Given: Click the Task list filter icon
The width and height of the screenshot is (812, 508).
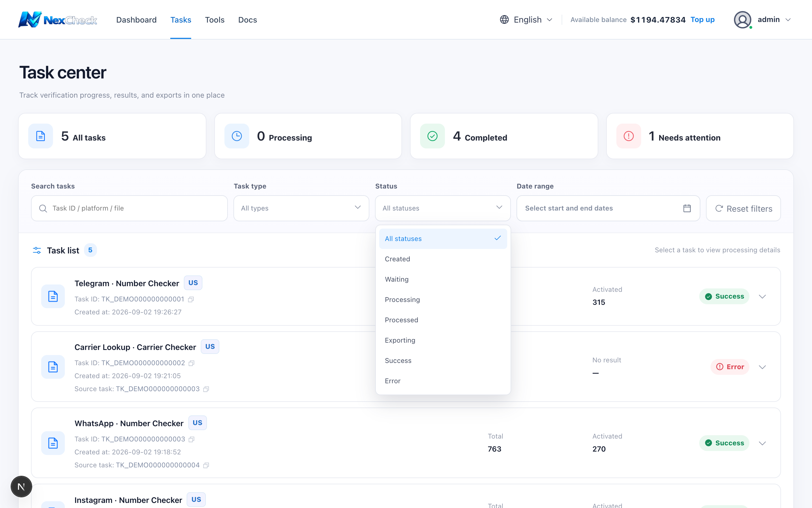Looking at the screenshot, I should point(37,250).
